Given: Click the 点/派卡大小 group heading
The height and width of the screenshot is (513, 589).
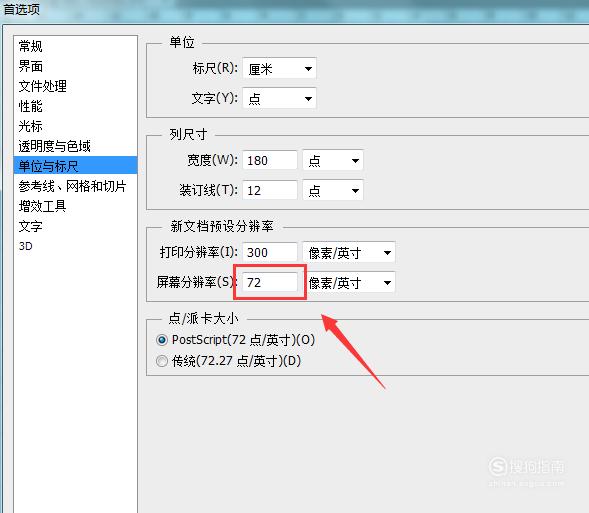Looking at the screenshot, I should click(x=203, y=318).
